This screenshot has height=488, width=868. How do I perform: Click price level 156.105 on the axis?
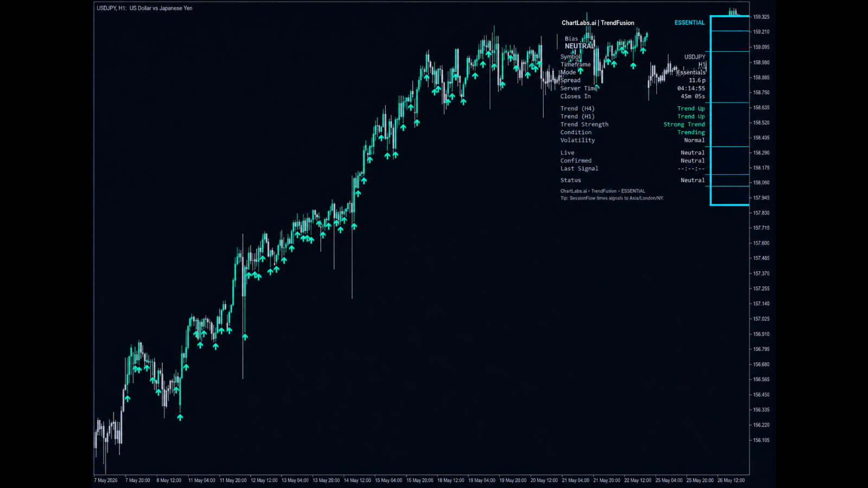pyautogui.click(x=761, y=440)
